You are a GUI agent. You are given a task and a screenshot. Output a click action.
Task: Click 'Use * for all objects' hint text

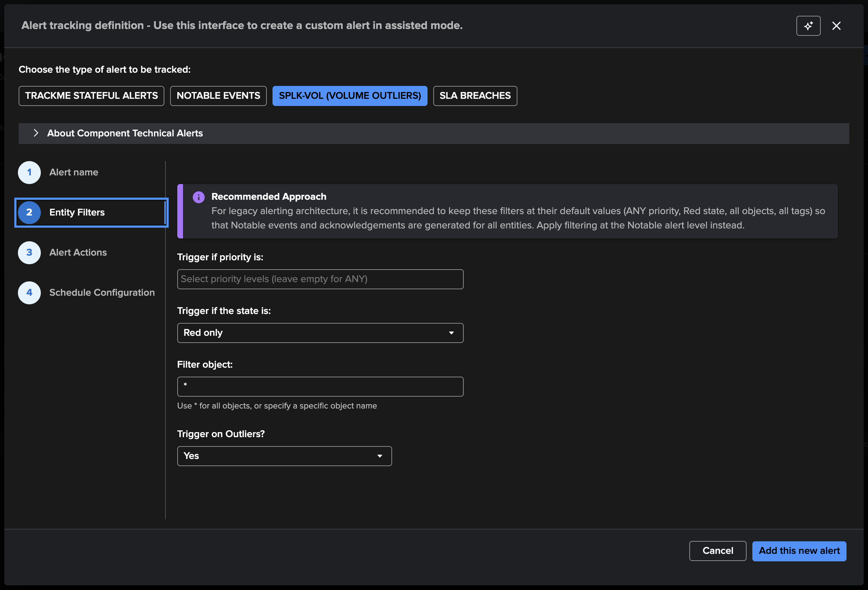tap(277, 406)
